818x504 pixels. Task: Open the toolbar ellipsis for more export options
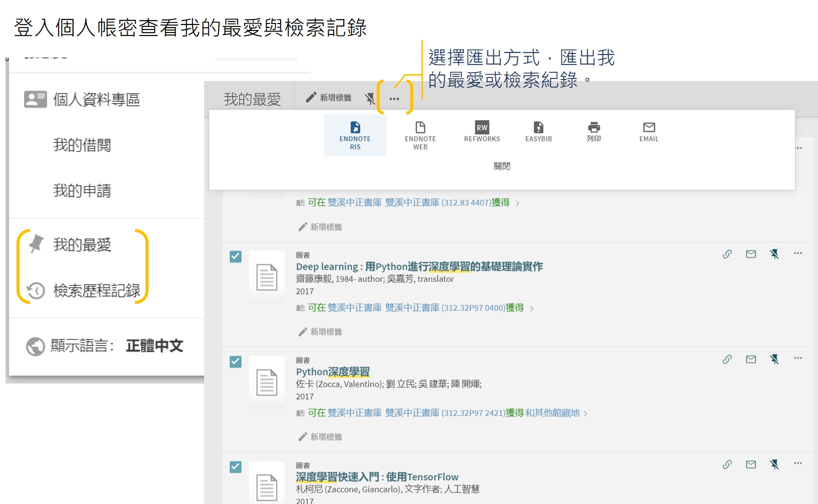394,97
